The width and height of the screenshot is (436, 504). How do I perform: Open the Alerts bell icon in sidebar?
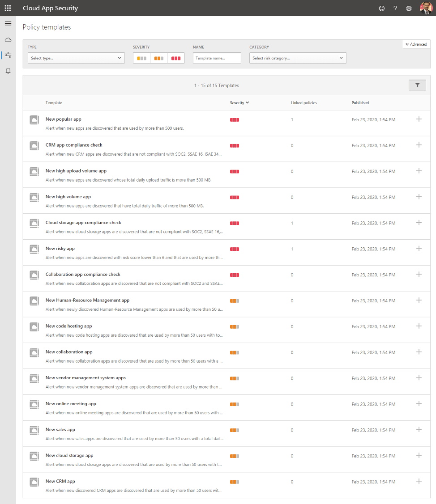8,71
